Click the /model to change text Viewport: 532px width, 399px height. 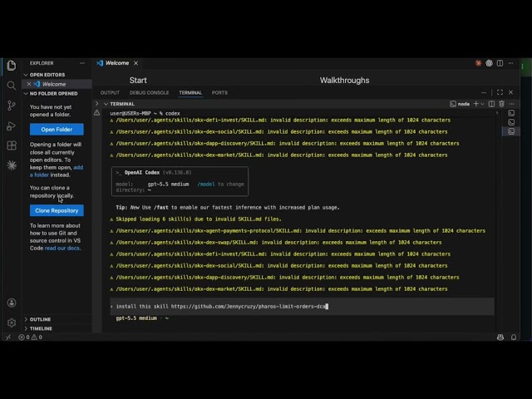[220, 185]
